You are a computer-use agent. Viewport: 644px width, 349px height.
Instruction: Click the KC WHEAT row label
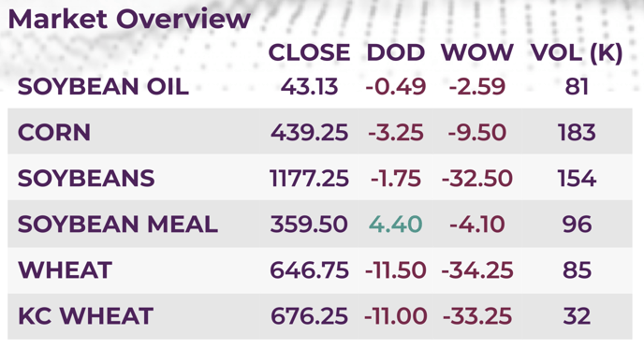(85, 316)
